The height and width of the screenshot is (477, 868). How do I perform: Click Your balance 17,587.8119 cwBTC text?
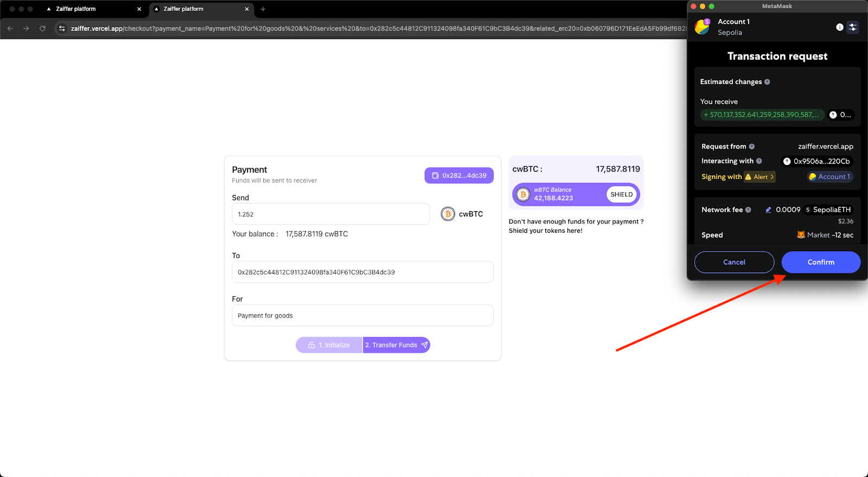[290, 234]
